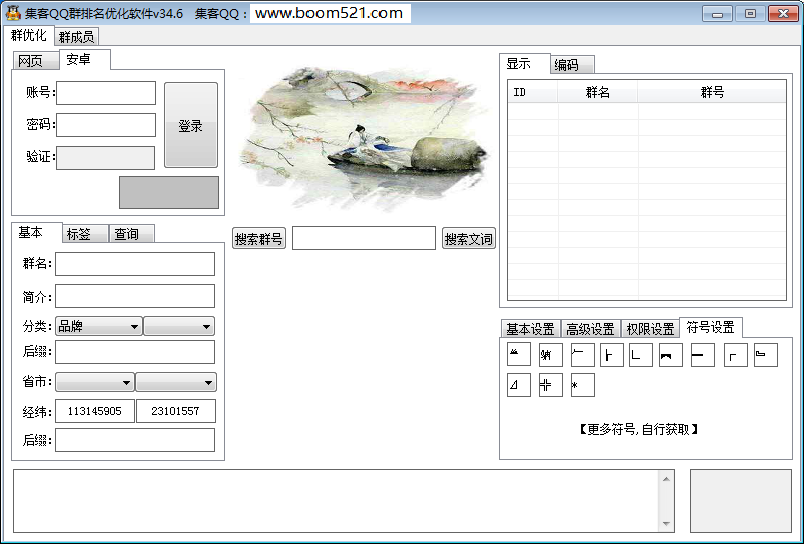Click the 登录 login button
Screen dimensions: 804x544
pos(191,125)
